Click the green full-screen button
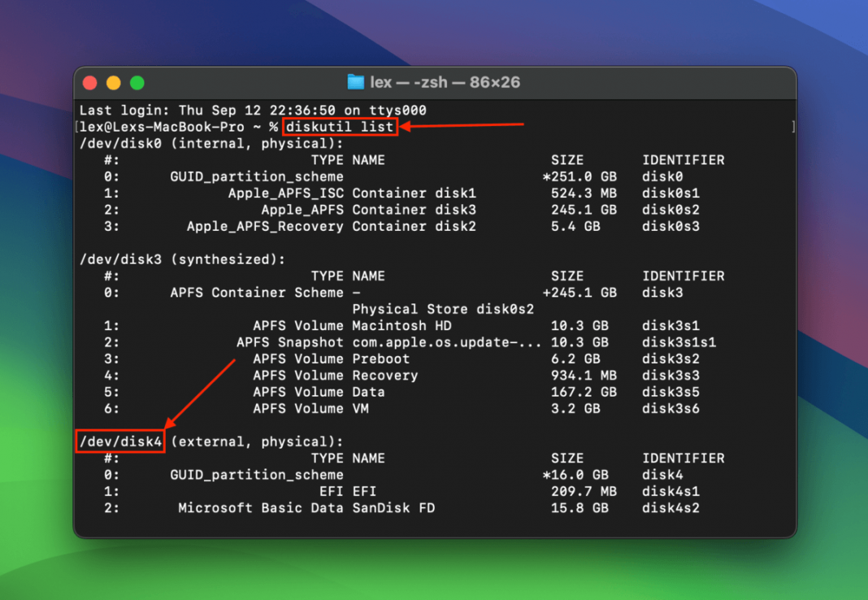This screenshot has height=600, width=868. click(137, 82)
